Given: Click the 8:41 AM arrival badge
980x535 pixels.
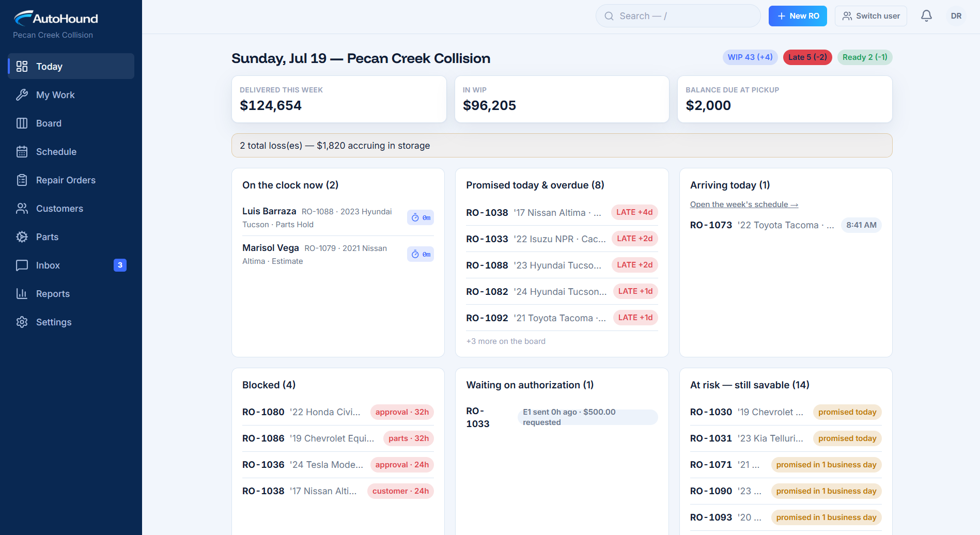Looking at the screenshot, I should coord(861,225).
